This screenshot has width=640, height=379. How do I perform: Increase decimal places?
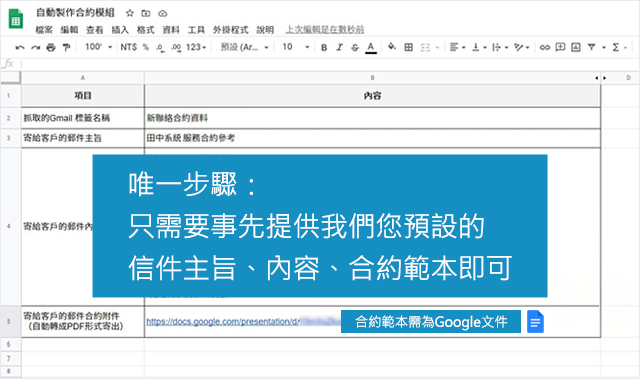click(176, 48)
